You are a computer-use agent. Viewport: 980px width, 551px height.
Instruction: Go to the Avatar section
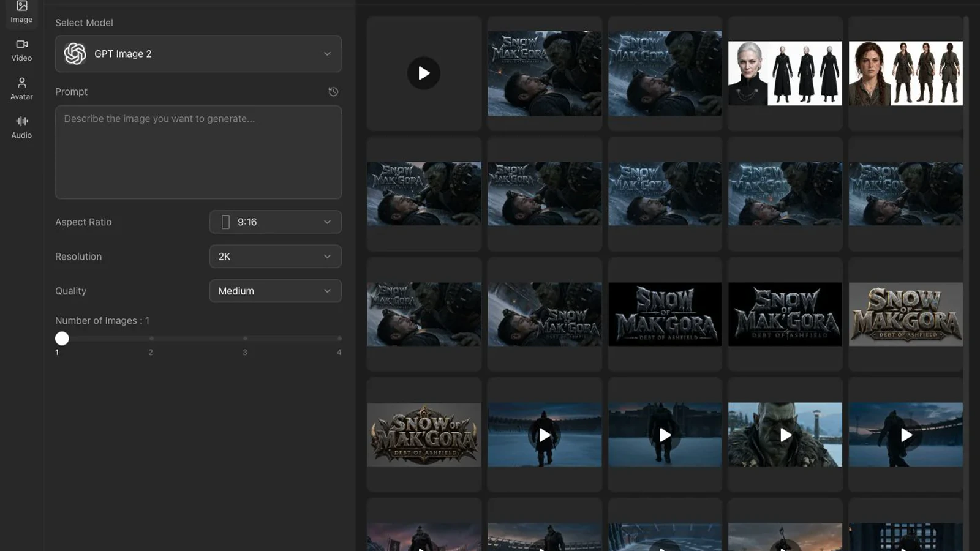tap(21, 89)
